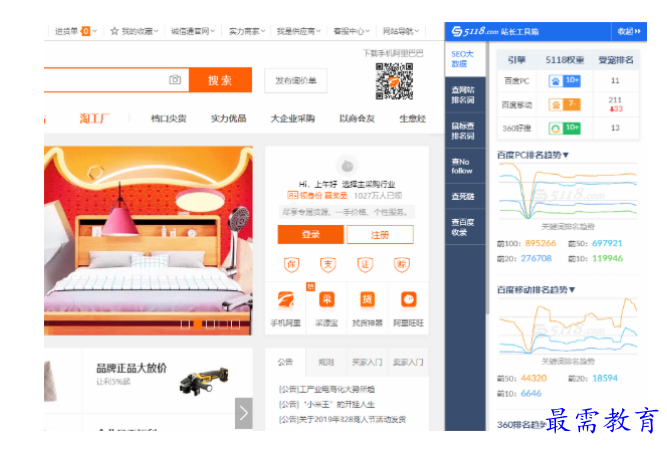This screenshot has height=452, width=667.
Task: Open the 2019年328商人节 announcement link
Action: click(342, 419)
